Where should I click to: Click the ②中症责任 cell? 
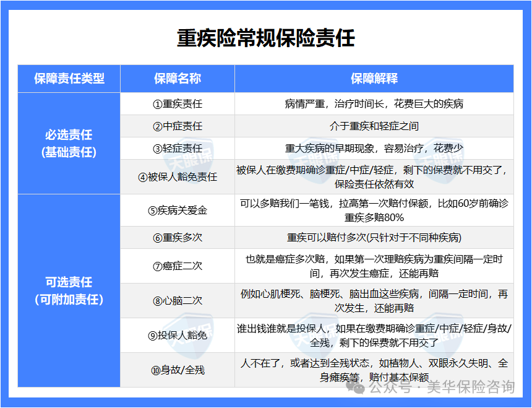click(178, 126)
